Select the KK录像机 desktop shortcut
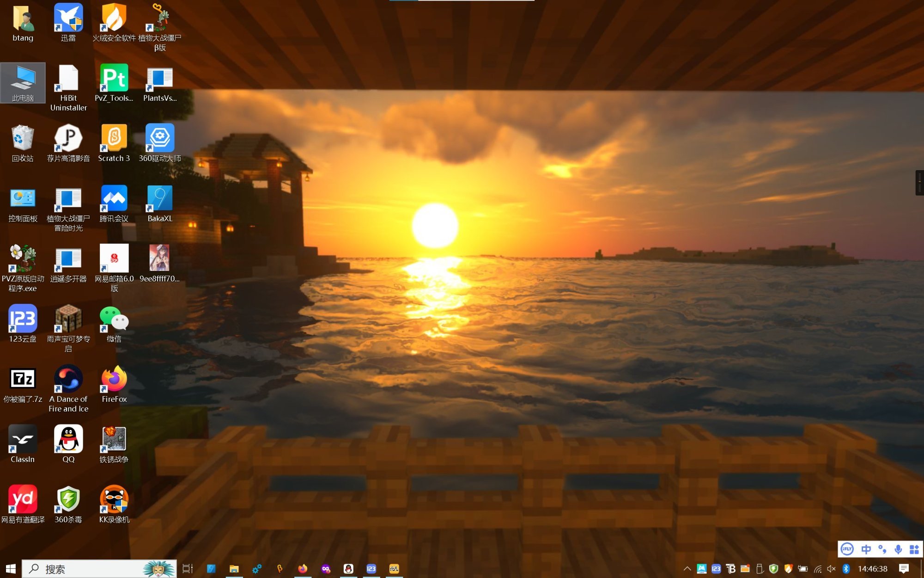Screen dimensions: 924x578 click(x=114, y=504)
